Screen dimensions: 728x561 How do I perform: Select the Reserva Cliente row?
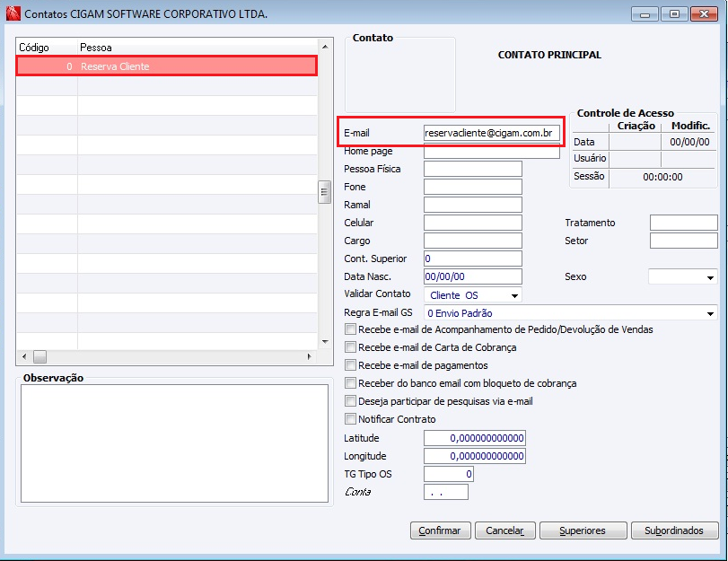tap(166, 66)
